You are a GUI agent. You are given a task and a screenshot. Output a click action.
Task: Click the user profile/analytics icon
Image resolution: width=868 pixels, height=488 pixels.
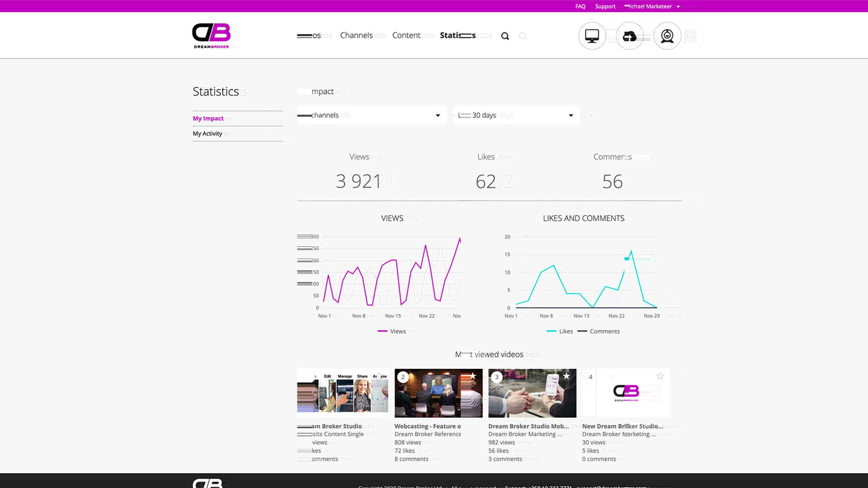(667, 35)
